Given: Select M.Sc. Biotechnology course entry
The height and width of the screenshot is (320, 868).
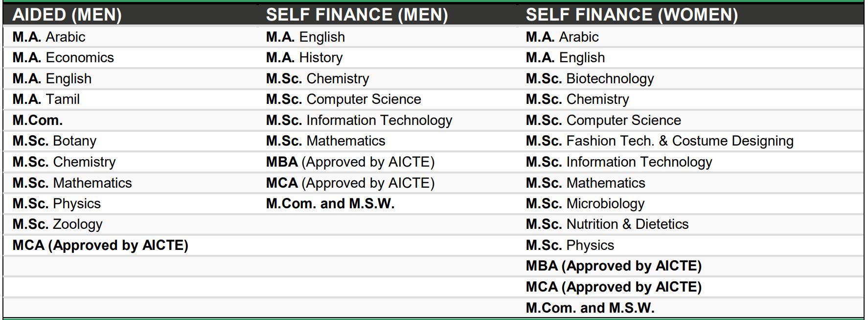Looking at the screenshot, I should (x=590, y=78).
